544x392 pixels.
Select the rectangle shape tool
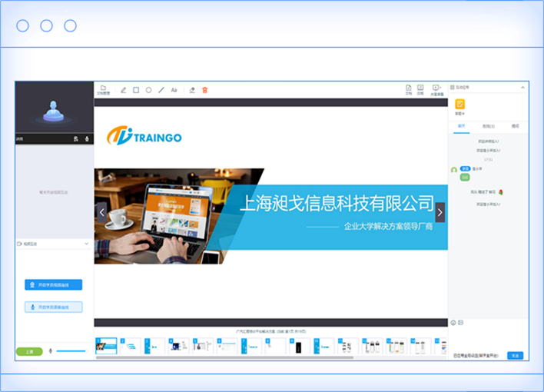[x=136, y=90]
